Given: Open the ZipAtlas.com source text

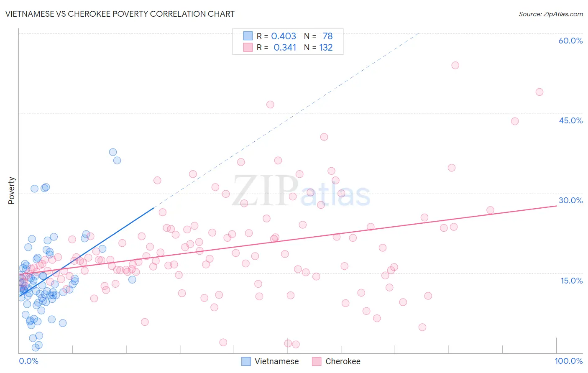Looking at the screenshot, I should click(x=551, y=14).
